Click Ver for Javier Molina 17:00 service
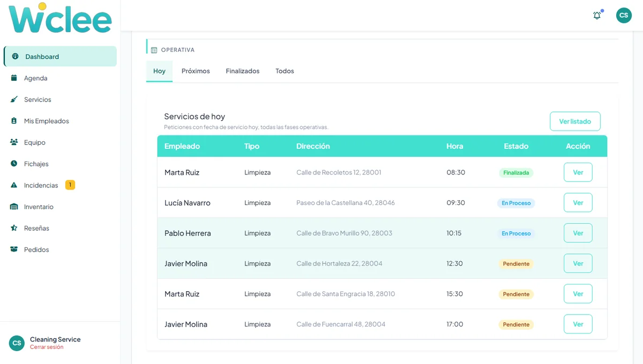Screen dimensions: 643x364 (x=578, y=324)
